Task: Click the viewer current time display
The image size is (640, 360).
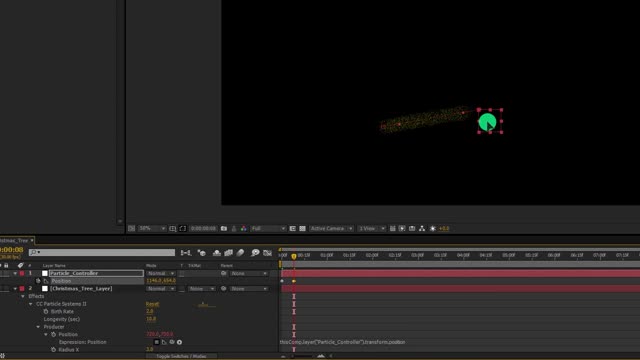Action: [x=203, y=229]
